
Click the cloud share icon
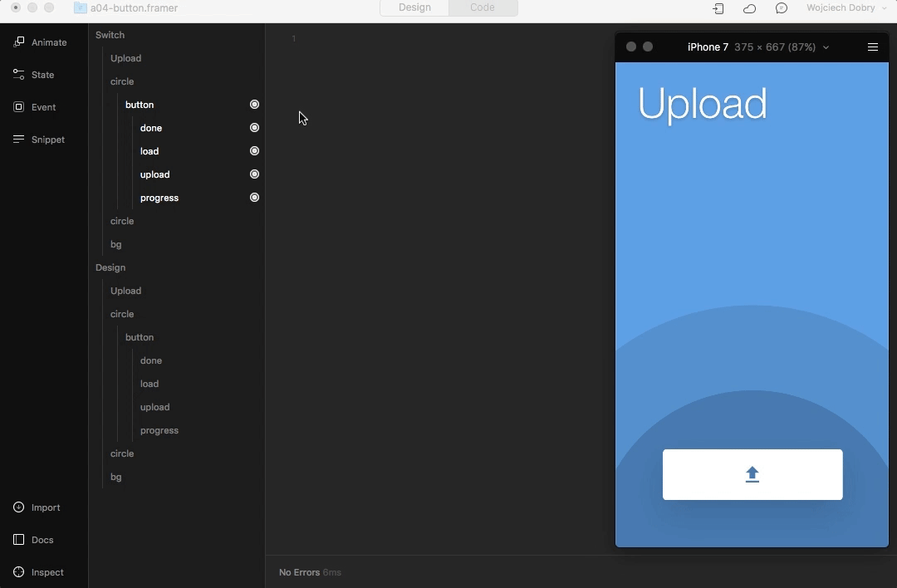tap(749, 8)
